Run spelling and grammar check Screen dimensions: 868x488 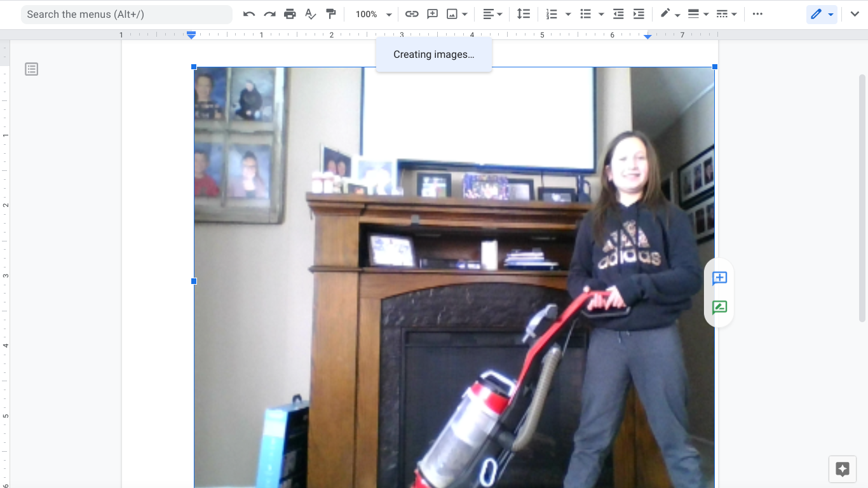click(x=310, y=14)
